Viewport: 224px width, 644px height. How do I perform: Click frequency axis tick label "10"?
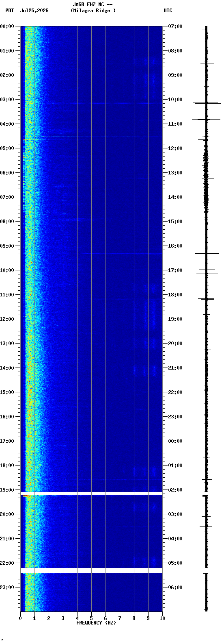[162, 619]
